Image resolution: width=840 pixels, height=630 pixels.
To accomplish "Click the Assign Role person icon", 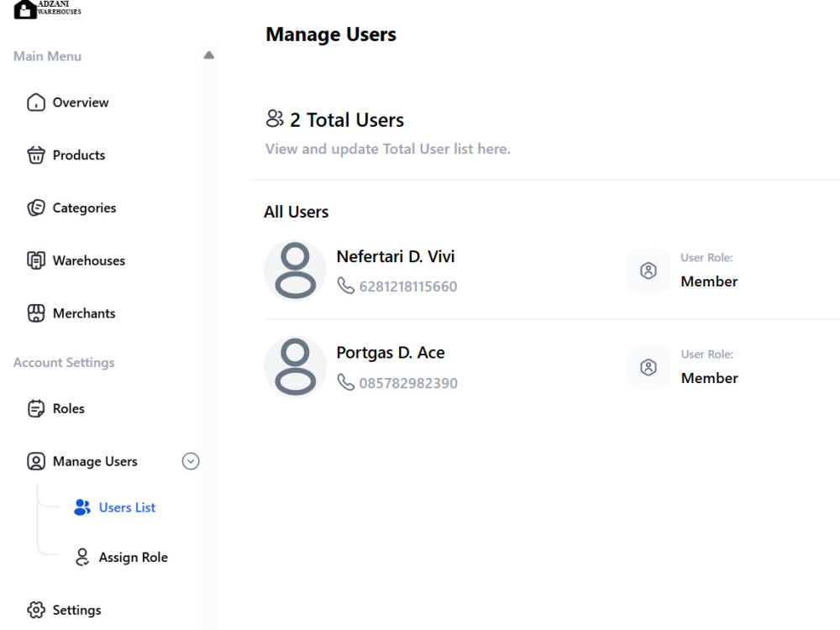I will (82, 557).
